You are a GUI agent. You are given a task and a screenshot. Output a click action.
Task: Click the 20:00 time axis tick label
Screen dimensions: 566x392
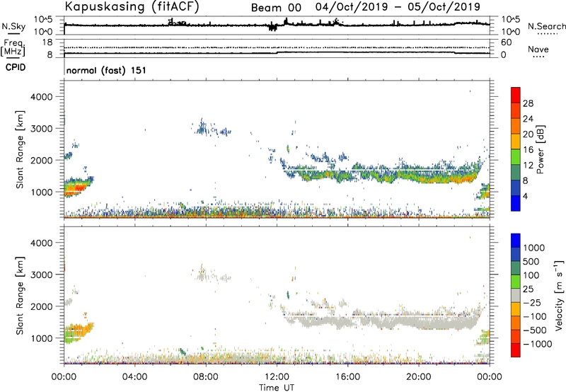pos(418,377)
